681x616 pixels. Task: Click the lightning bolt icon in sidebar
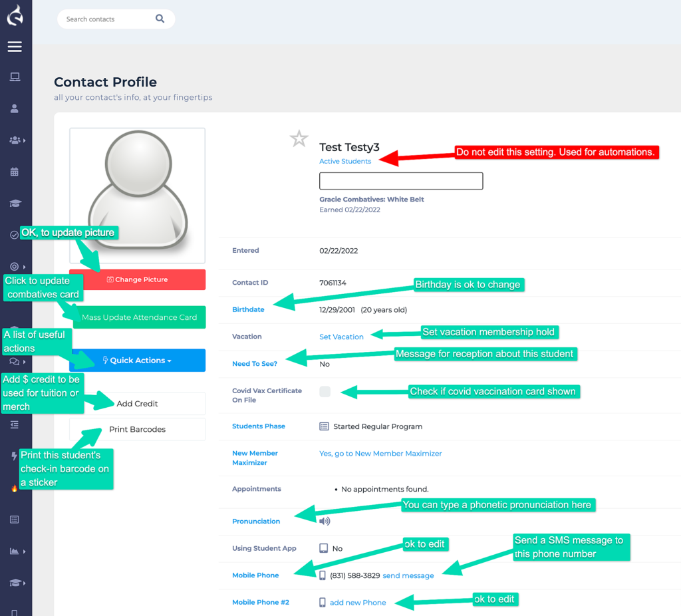tap(15, 456)
